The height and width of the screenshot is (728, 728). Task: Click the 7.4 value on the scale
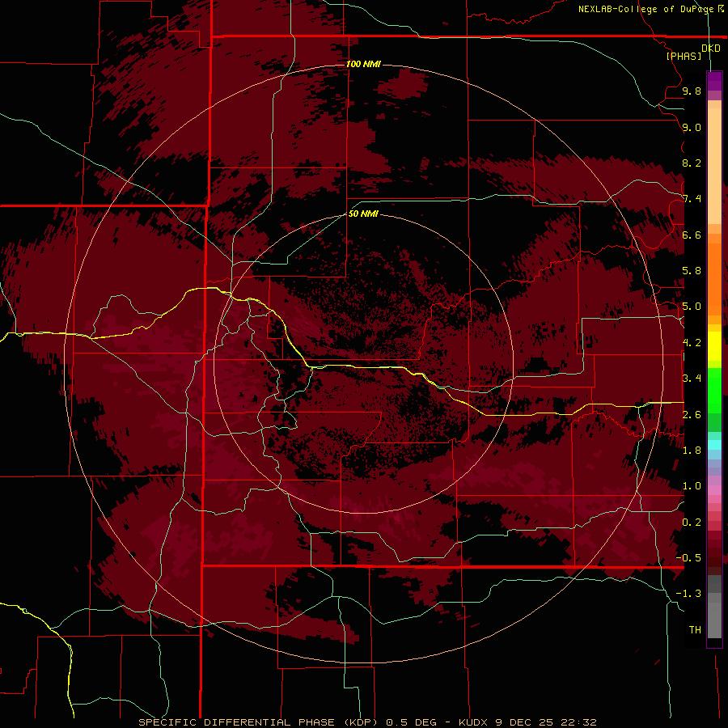point(692,199)
